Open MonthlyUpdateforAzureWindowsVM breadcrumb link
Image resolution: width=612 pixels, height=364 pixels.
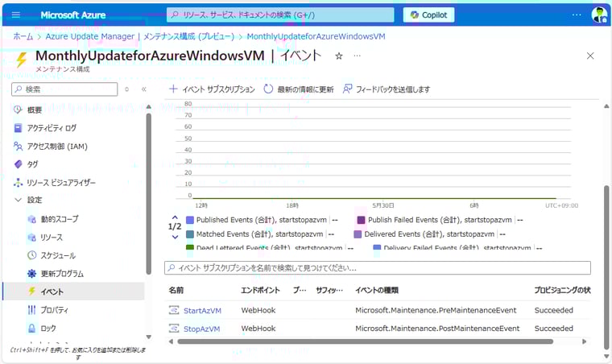click(316, 36)
